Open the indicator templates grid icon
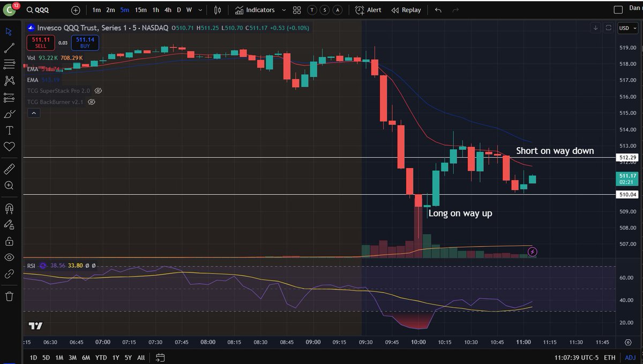643x364 pixels. (297, 10)
